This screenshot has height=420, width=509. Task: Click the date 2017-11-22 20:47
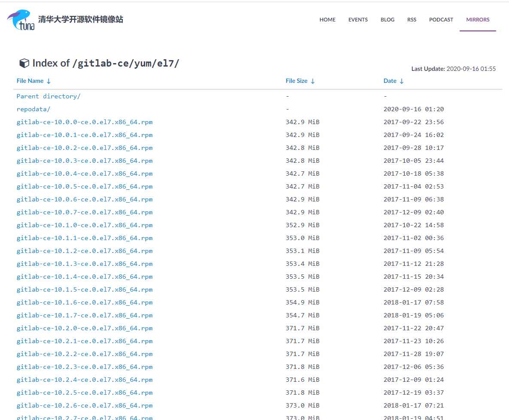click(414, 328)
